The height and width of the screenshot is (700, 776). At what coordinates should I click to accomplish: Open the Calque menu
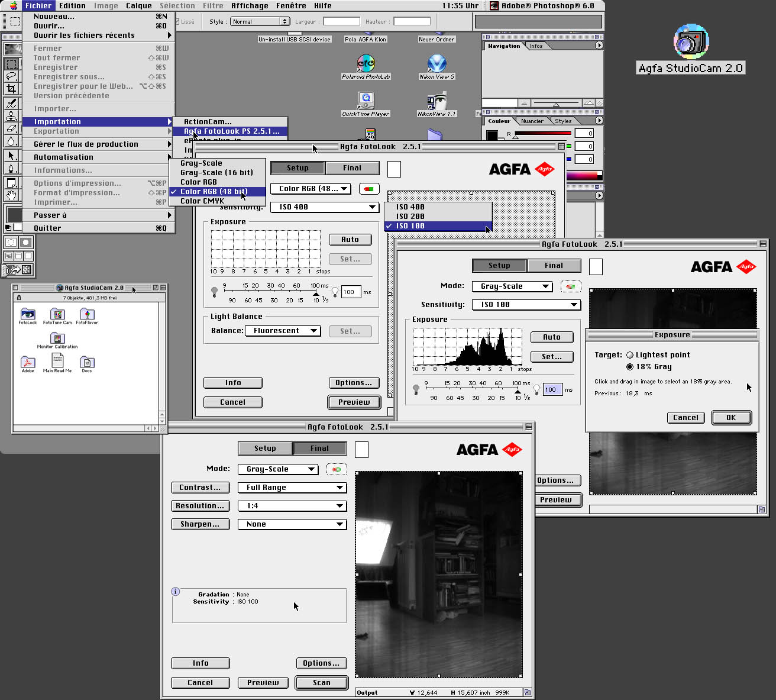139,6
